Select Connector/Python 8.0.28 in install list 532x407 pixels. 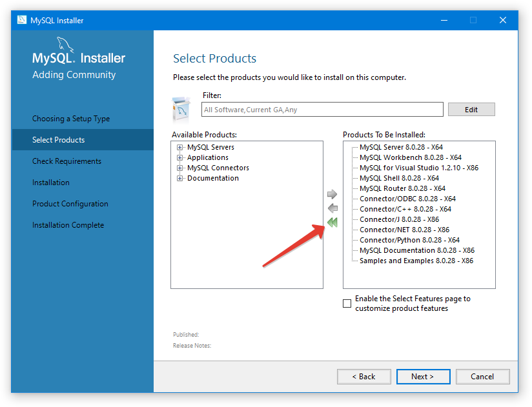click(409, 240)
